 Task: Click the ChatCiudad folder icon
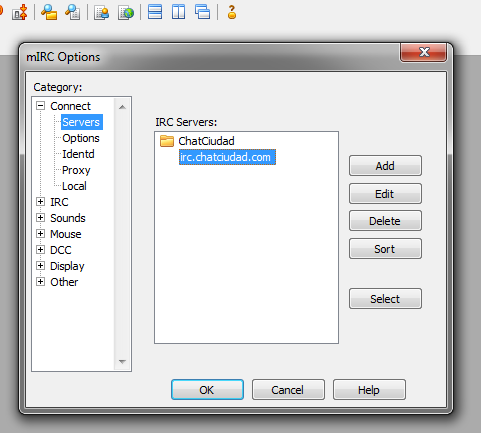coord(167,141)
